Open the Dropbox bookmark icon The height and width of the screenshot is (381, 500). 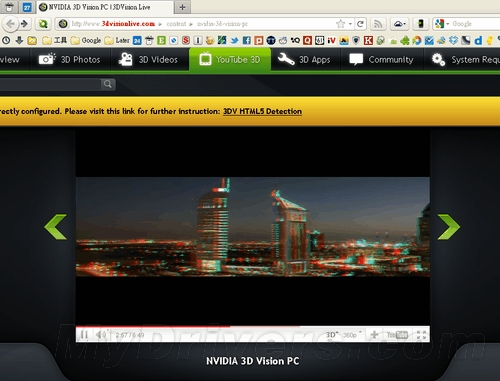click(453, 40)
